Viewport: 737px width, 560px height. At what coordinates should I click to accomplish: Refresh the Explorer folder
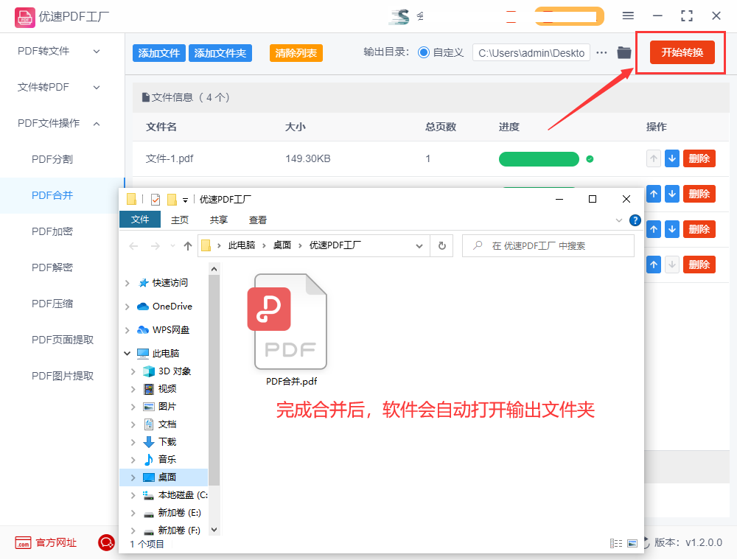click(x=441, y=245)
